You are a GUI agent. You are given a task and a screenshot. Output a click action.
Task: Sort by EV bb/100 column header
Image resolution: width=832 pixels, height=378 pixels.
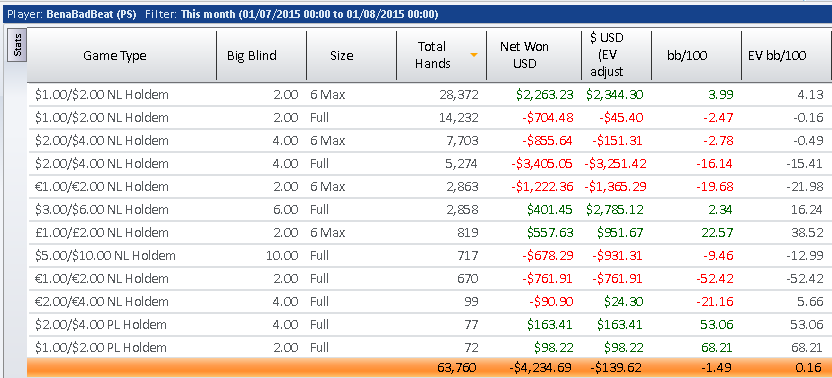[786, 55]
